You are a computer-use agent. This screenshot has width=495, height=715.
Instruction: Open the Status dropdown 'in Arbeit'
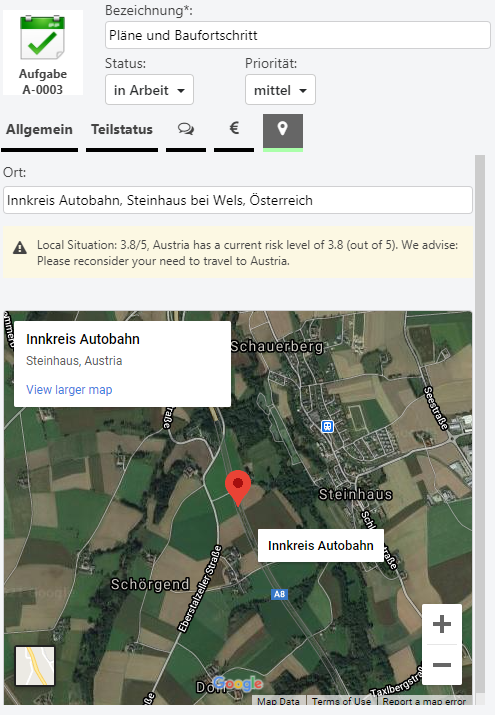point(150,90)
